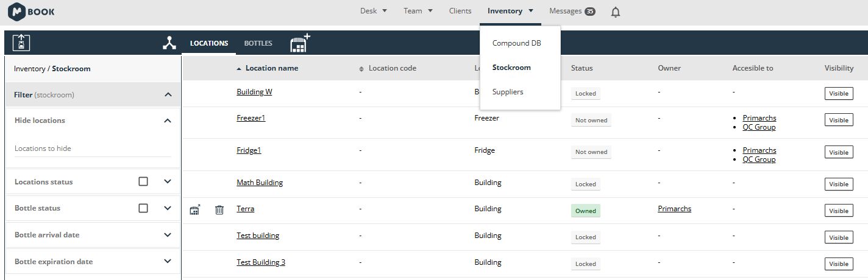Viewport: 868px width, 280px height.
Task: Toggle visibility for Test Building 3
Action: (839, 264)
